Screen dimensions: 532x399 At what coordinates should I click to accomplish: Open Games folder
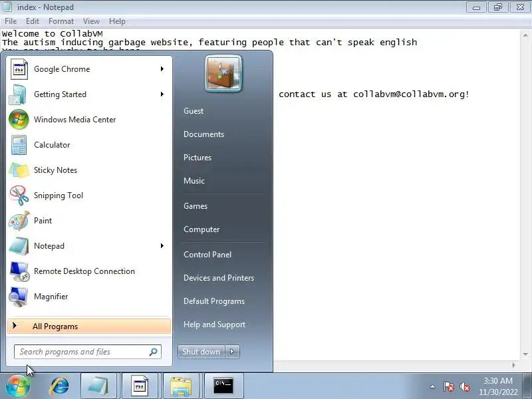point(196,206)
